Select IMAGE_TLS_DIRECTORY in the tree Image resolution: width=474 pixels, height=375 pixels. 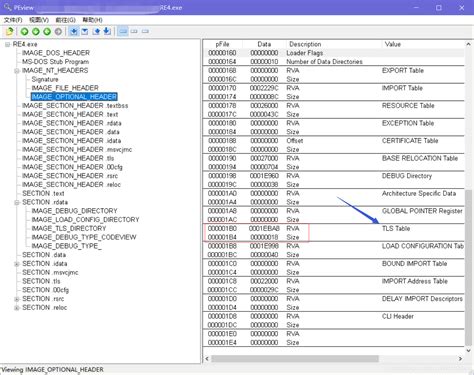[69, 228]
